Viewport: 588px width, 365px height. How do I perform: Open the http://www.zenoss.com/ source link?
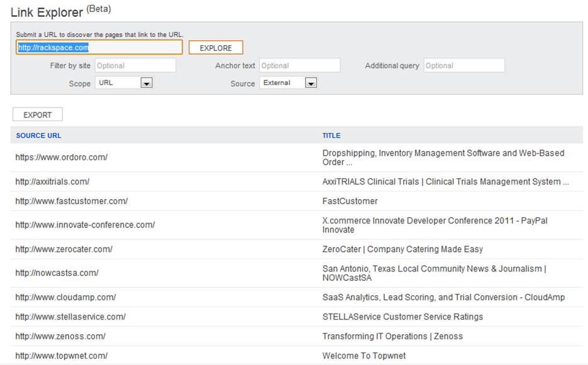[60, 336]
